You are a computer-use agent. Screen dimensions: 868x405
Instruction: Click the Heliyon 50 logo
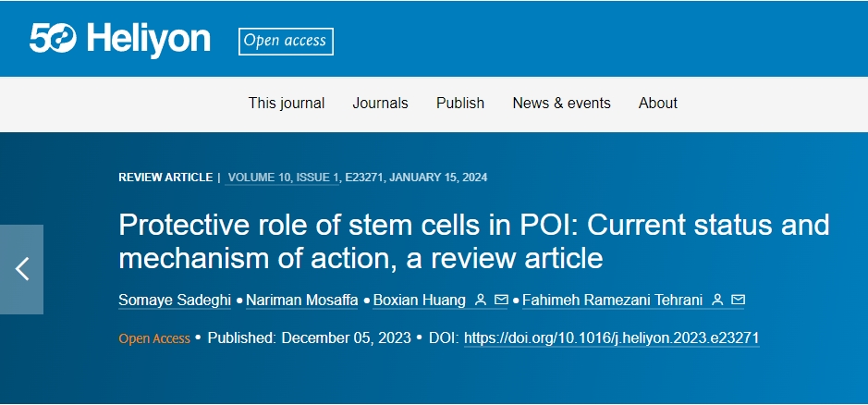tap(120, 39)
